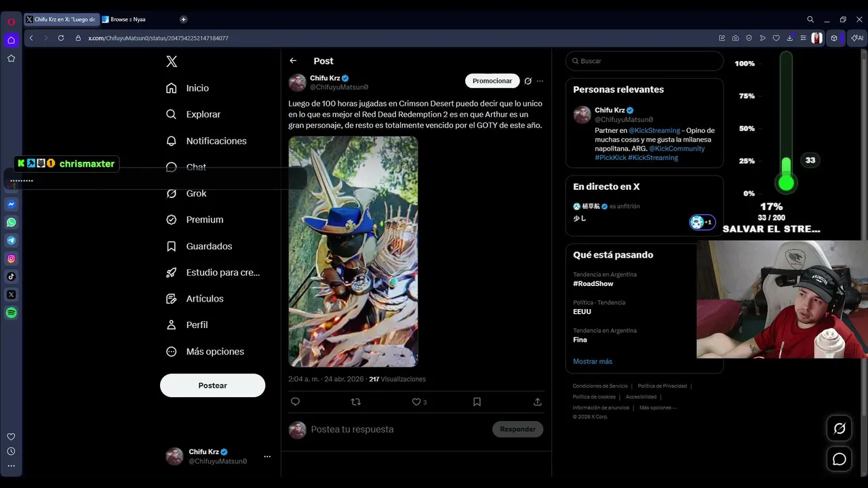Screen dimensions: 868x488
Task: Open sidebar three-dots setup menu
Action: click(11, 466)
